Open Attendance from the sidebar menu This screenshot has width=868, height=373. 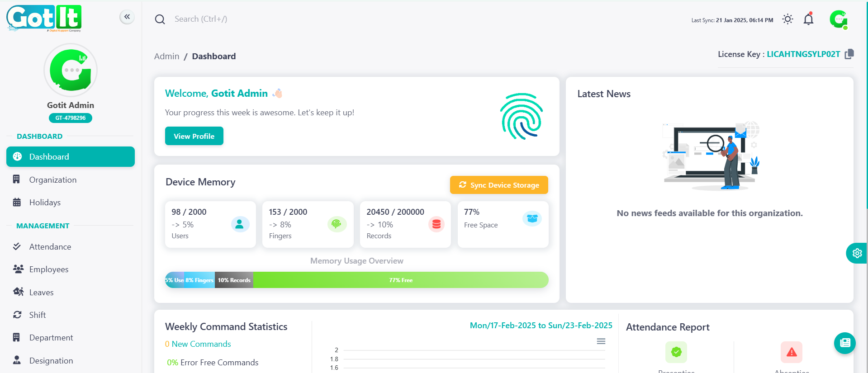[x=50, y=247]
